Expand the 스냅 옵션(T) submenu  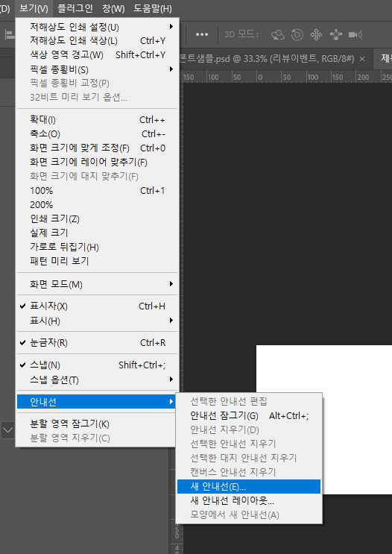[98, 380]
